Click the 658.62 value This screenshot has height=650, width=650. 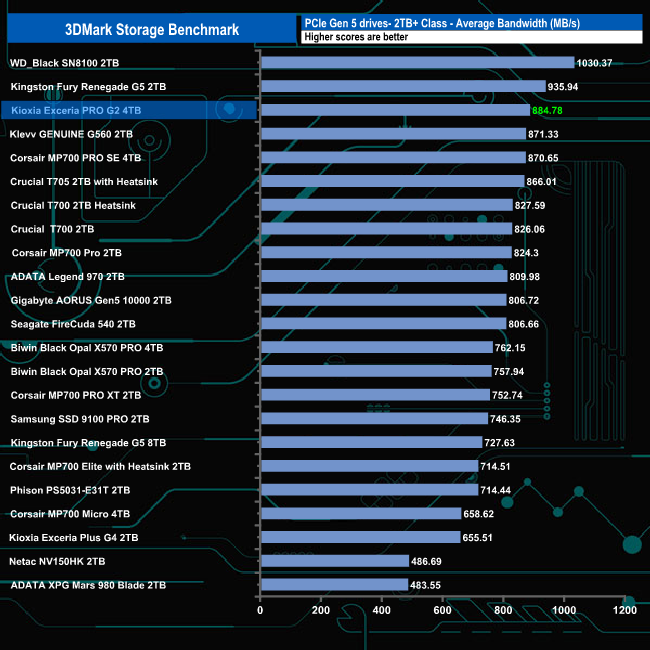[478, 514]
